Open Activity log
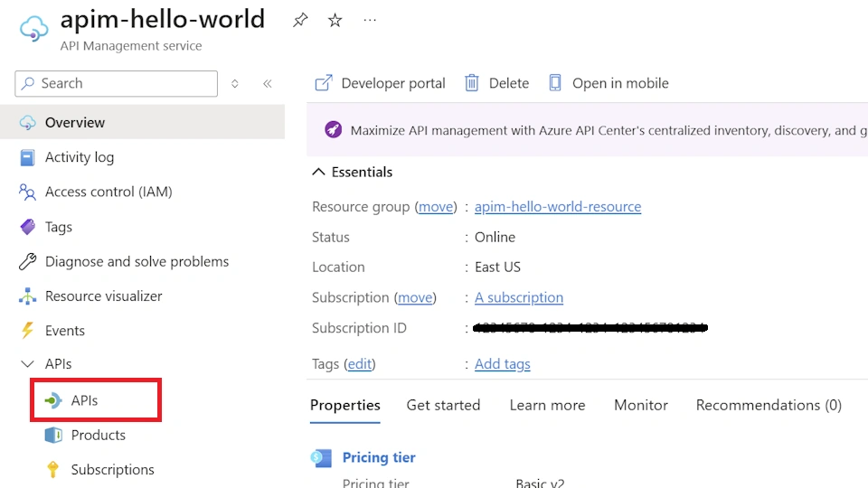Screen dimensions: 868x488 [80, 157]
